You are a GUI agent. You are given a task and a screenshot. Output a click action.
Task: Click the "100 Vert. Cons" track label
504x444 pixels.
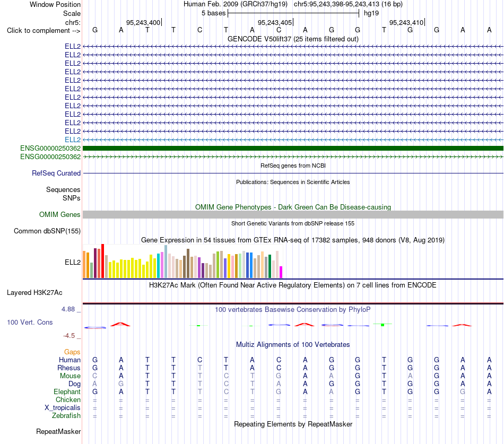30,322
